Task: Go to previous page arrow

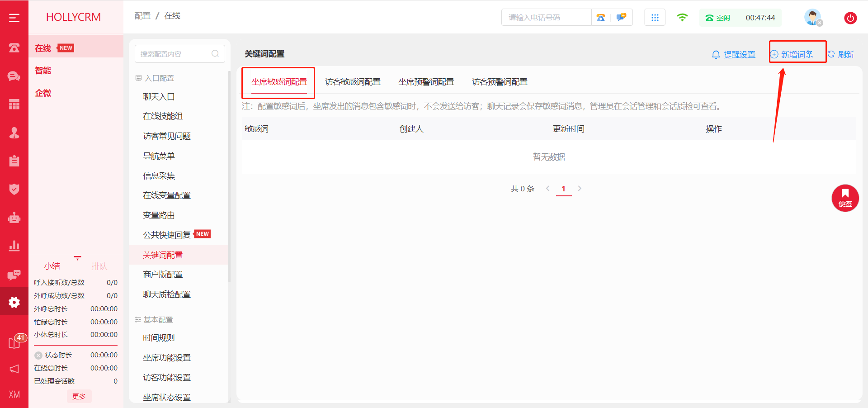Action: [548, 189]
